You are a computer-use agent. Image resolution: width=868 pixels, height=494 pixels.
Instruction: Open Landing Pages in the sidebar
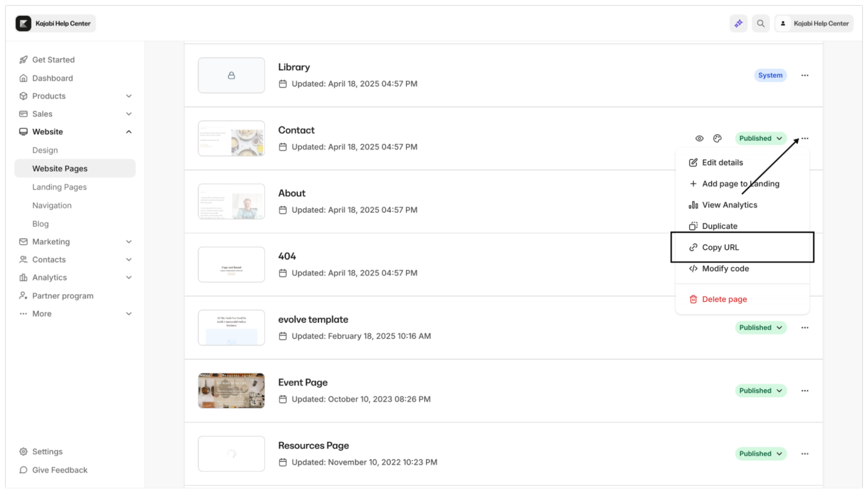pos(59,187)
